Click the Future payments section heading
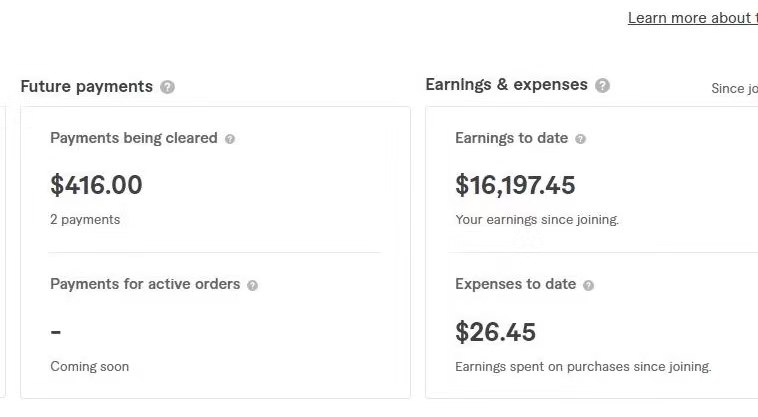Viewport: 758px width, 417px height. 86,87
